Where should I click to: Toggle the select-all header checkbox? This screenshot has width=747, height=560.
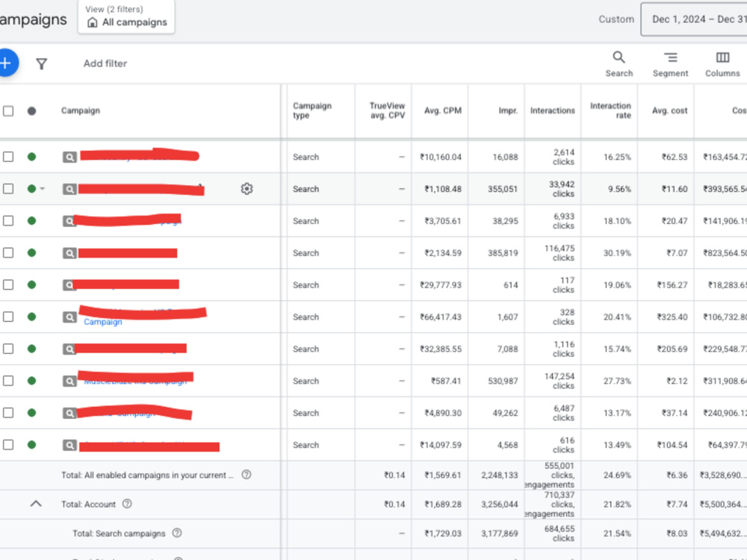click(x=8, y=111)
